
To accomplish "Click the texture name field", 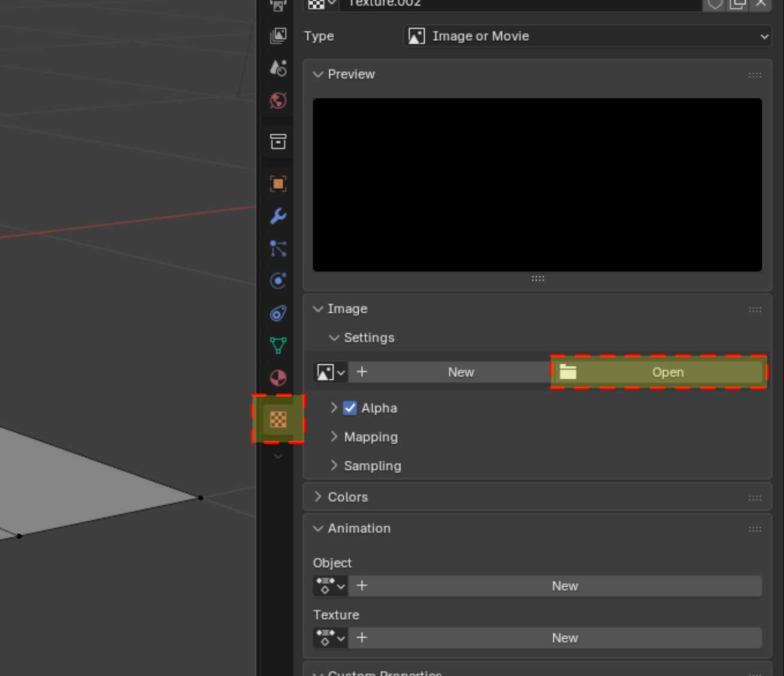I will [x=520, y=4].
